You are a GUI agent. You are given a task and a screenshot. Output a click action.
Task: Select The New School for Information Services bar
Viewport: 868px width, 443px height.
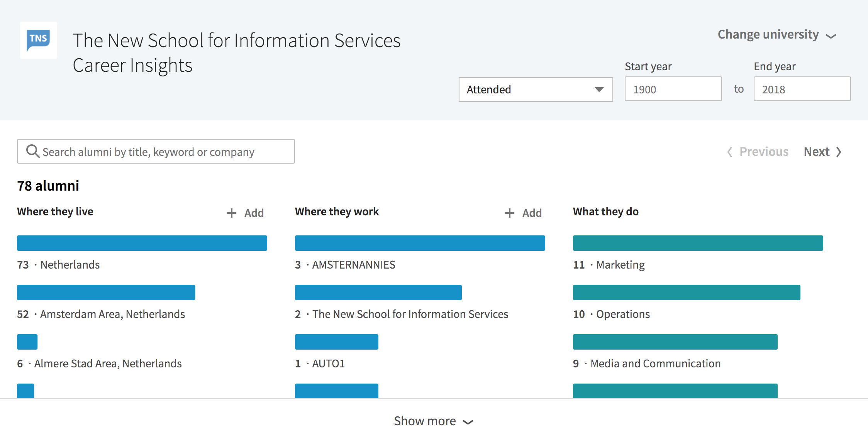378,293
